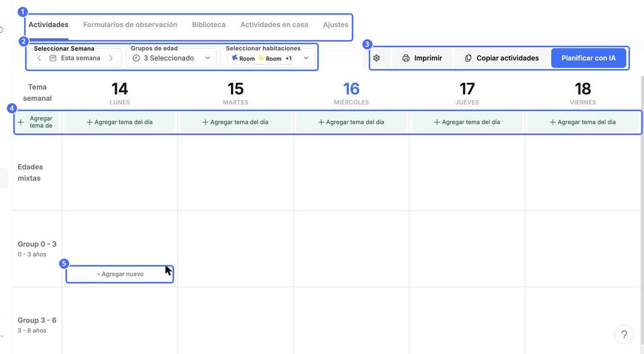Image resolution: width=644 pixels, height=354 pixels.
Task: Add daily theme for Viernes 18
Action: [583, 122]
